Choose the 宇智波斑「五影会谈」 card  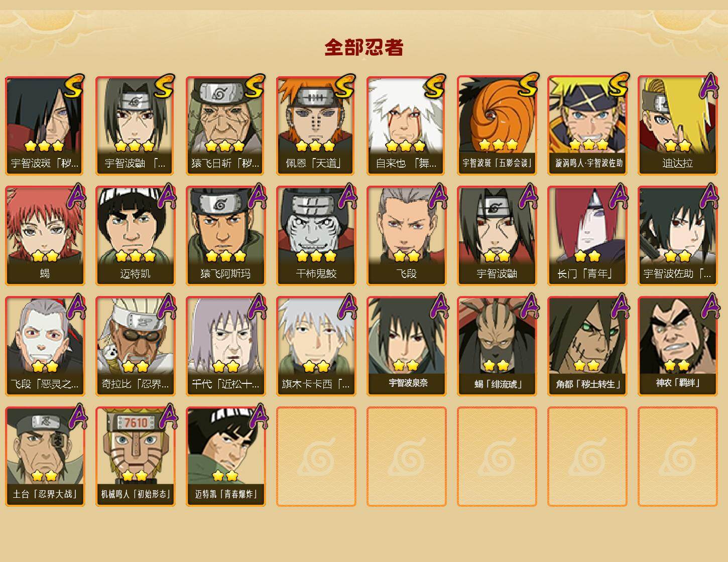click(x=497, y=125)
